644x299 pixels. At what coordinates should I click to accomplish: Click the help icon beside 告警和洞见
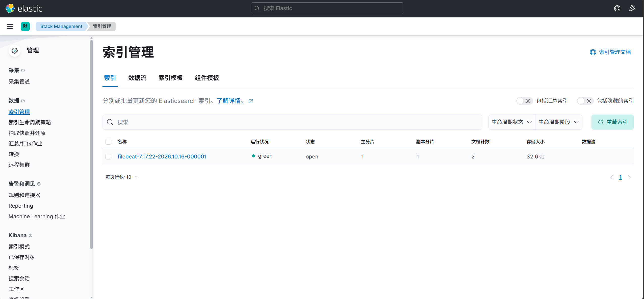[x=39, y=184]
